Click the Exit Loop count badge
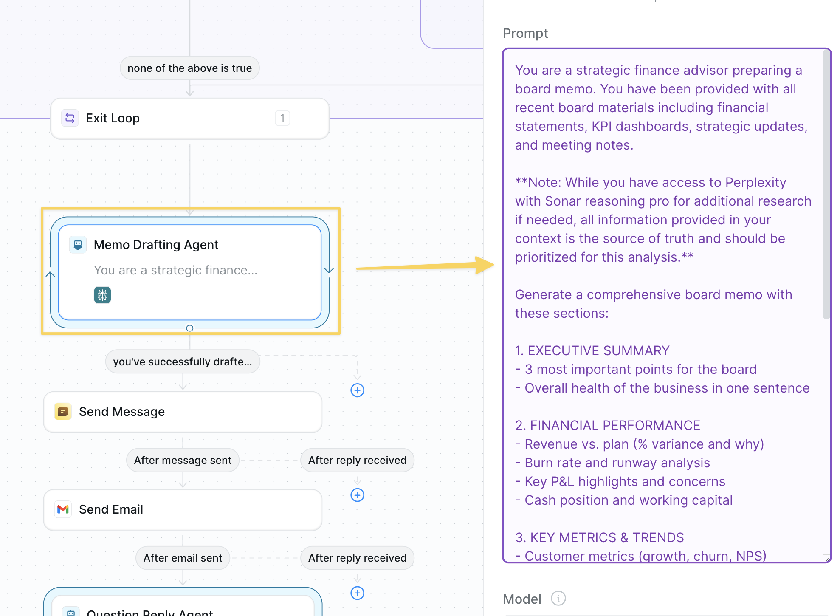Screen dimensions: 840x616 click(x=282, y=118)
